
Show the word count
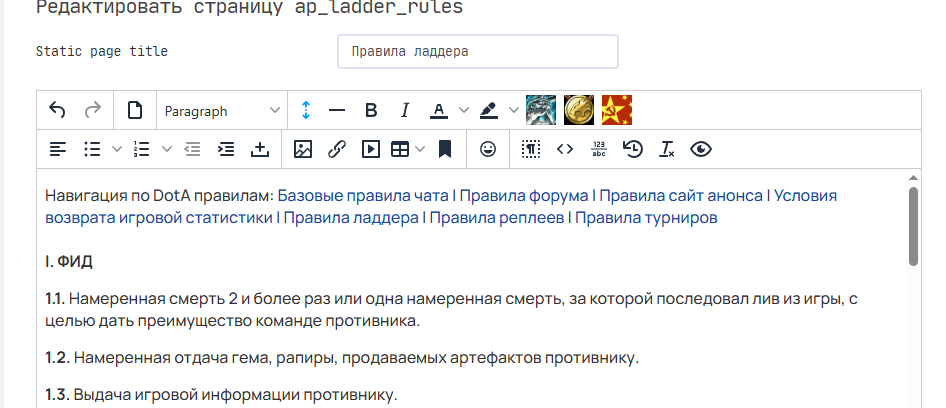598,149
